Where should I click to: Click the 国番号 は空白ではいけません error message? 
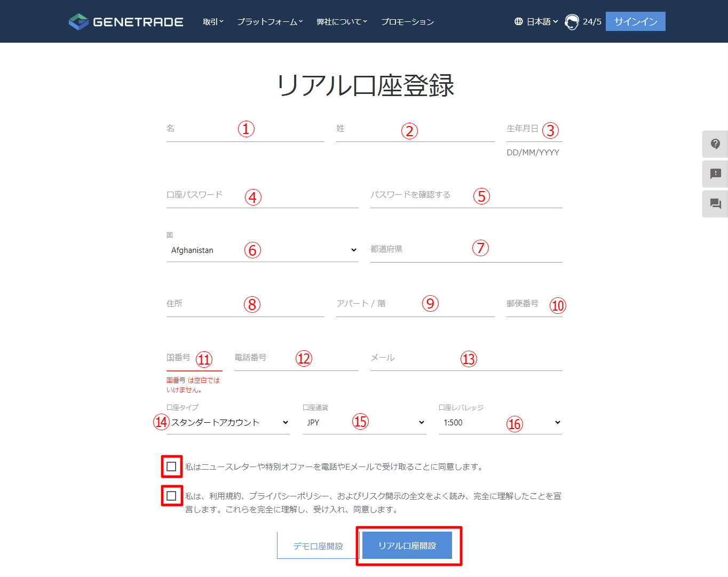[x=193, y=385]
